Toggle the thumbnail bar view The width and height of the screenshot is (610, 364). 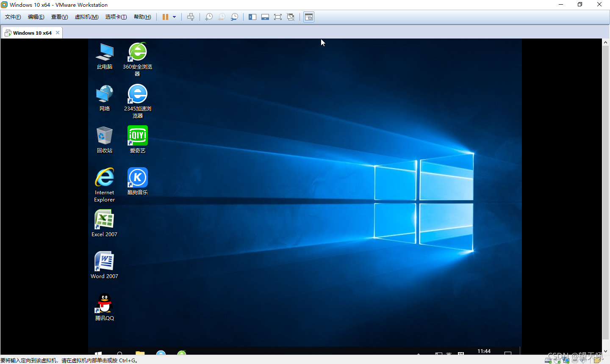pyautogui.click(x=265, y=17)
